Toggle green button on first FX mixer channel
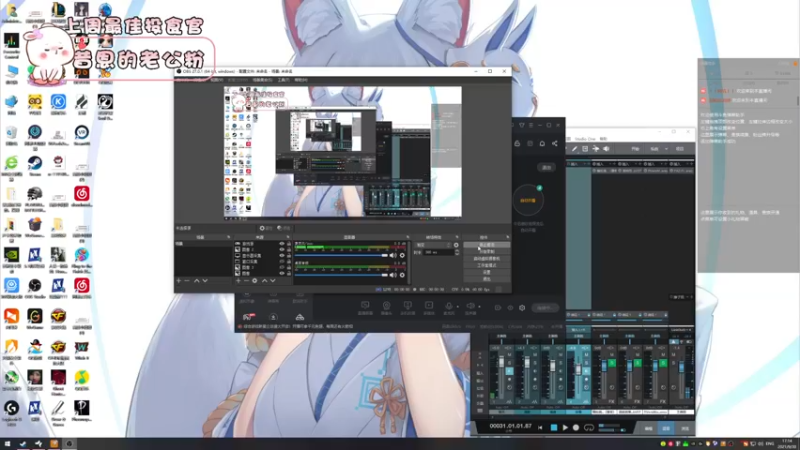Screen dimensions: 800x450 [x=612, y=363]
